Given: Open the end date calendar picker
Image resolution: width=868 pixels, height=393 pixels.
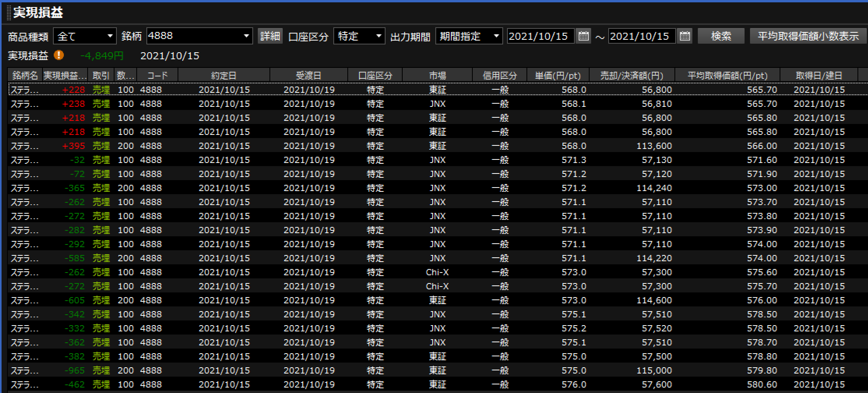Looking at the screenshot, I should pos(685,36).
